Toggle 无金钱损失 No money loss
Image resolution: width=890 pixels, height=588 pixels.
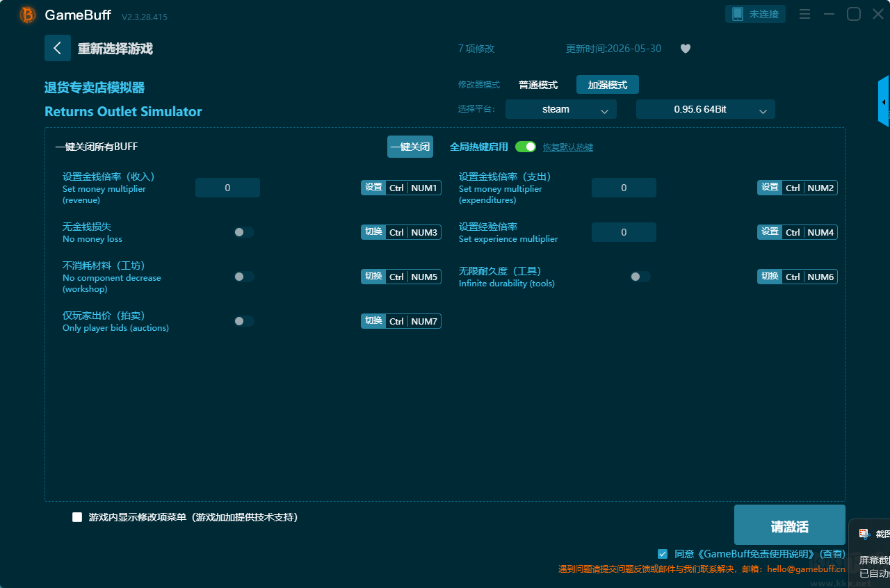coord(244,232)
